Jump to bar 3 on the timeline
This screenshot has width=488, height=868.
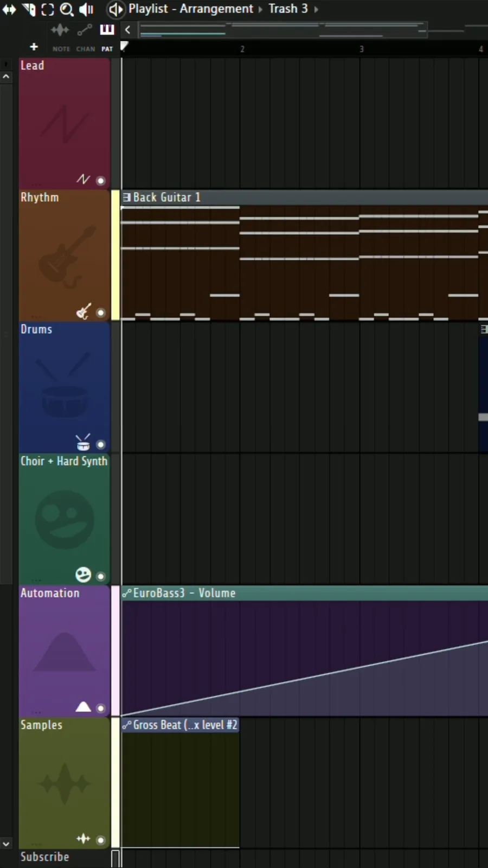(362, 49)
